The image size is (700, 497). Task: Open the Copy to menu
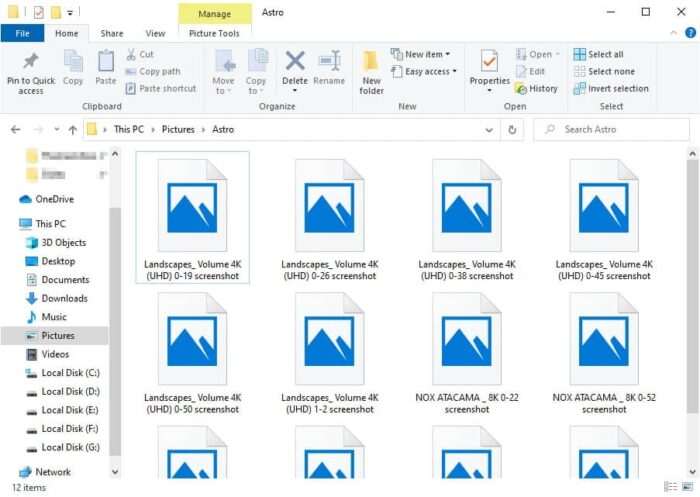click(x=256, y=72)
